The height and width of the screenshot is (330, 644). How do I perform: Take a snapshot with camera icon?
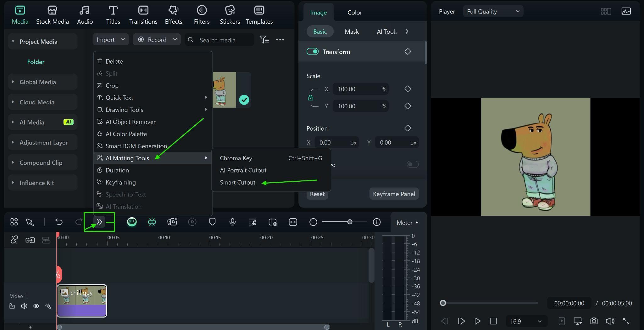[x=594, y=321]
